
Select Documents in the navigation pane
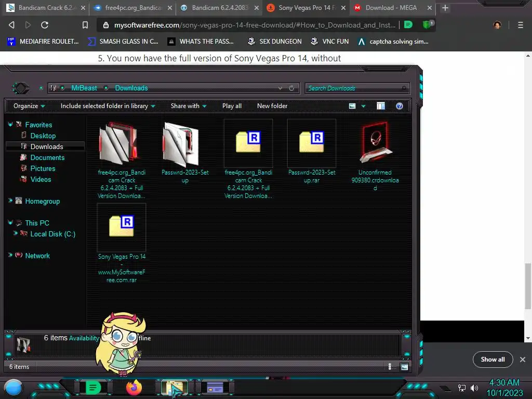point(47,157)
